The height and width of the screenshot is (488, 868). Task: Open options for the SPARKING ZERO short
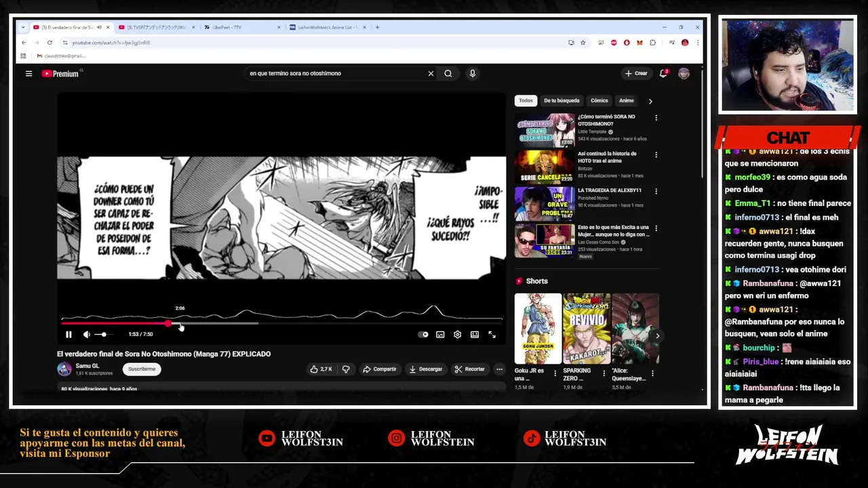[604, 373]
